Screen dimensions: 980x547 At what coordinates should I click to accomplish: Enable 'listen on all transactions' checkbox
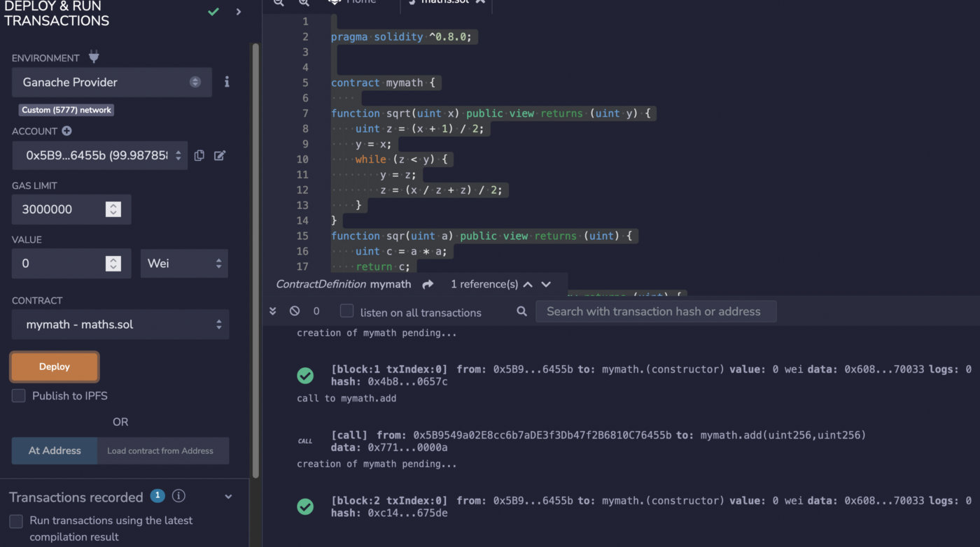(x=346, y=311)
